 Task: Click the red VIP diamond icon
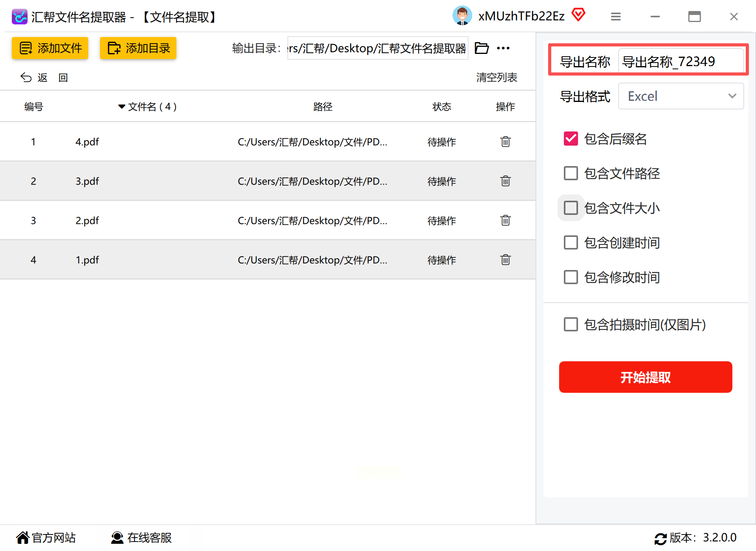pyautogui.click(x=578, y=15)
